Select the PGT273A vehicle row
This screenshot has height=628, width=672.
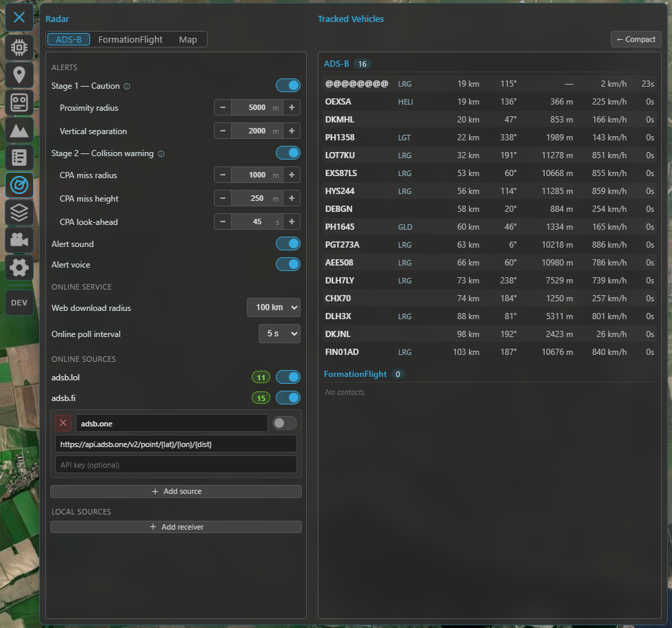[x=490, y=245]
